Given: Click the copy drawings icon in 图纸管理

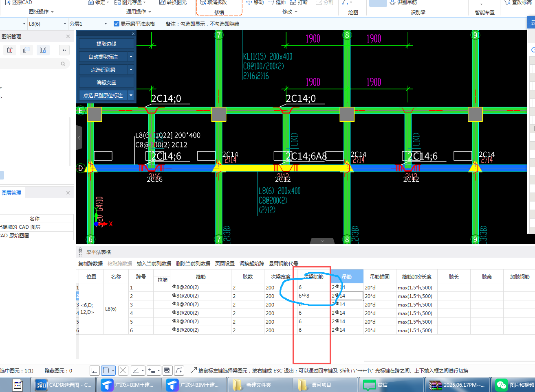Looking at the screenshot, I should (x=26, y=50).
